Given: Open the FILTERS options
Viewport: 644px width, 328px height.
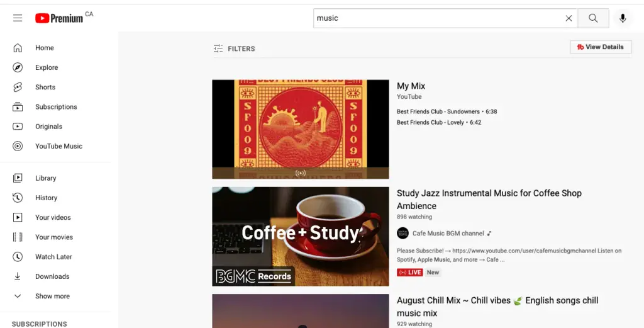Looking at the screenshot, I should (x=234, y=48).
